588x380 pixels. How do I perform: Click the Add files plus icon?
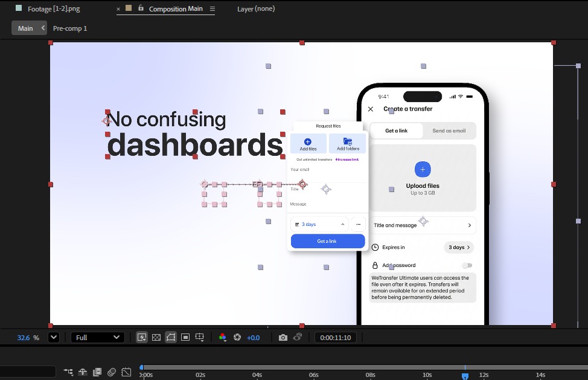[307, 141]
